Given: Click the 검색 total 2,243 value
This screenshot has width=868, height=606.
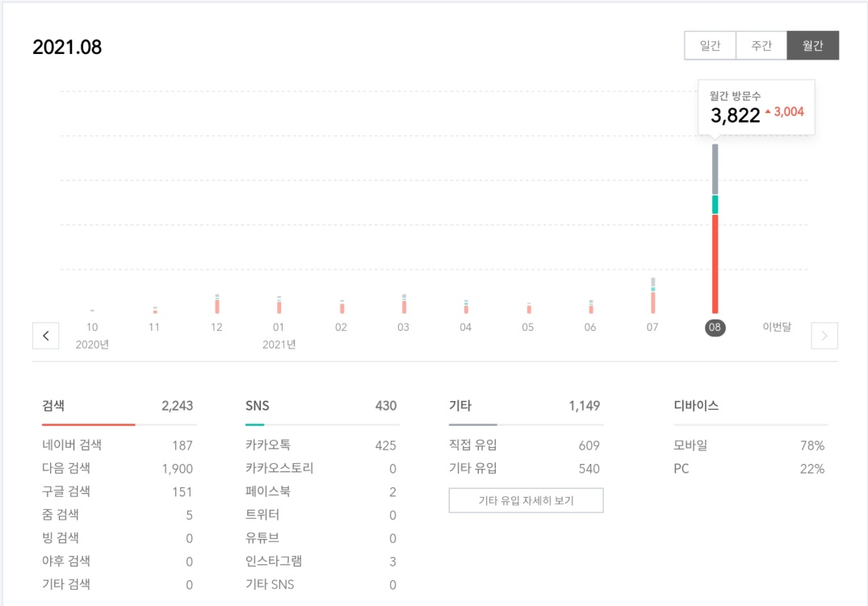Looking at the screenshot, I should pyautogui.click(x=177, y=406).
